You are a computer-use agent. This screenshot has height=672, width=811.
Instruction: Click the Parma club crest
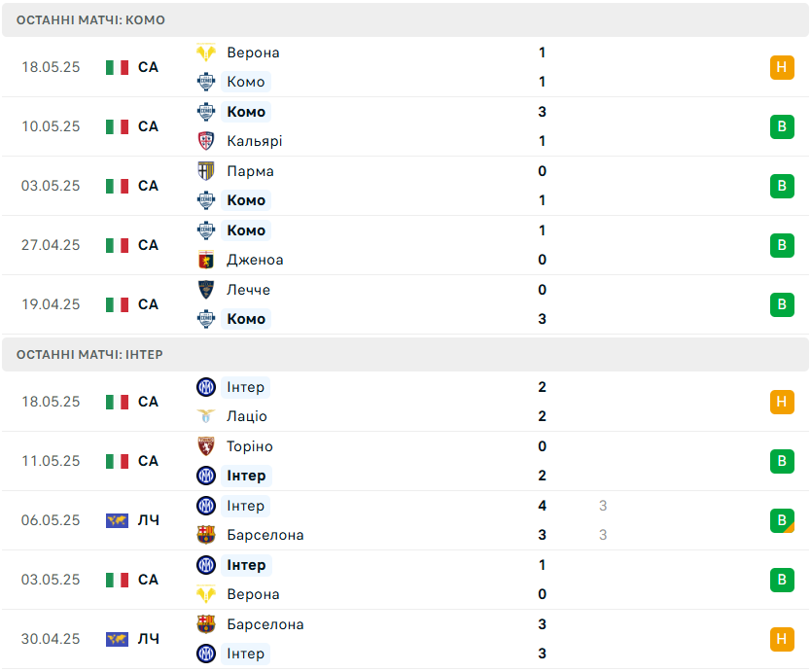[x=206, y=171]
